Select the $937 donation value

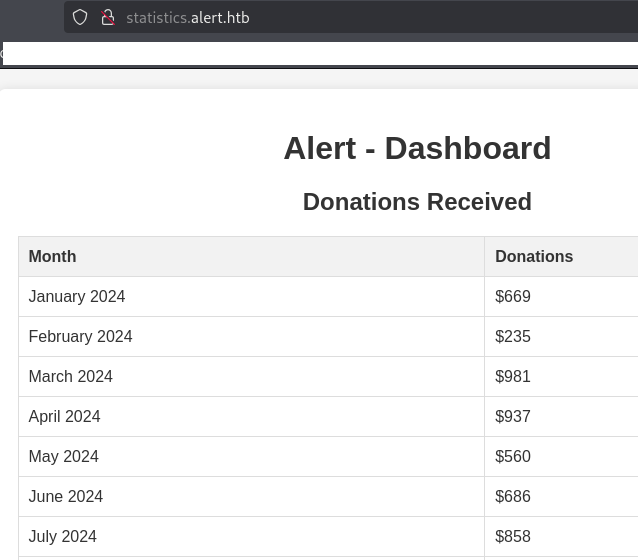[x=513, y=416]
